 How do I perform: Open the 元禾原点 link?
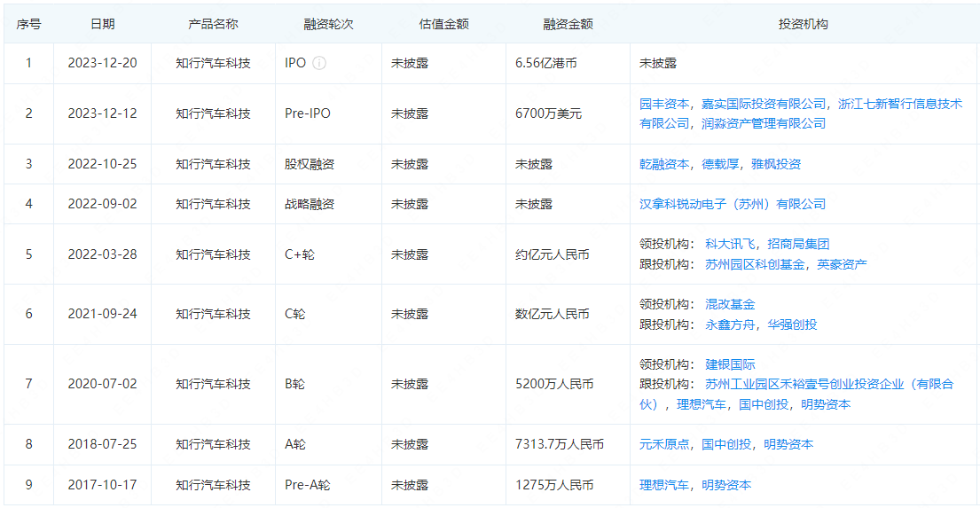tap(663, 444)
